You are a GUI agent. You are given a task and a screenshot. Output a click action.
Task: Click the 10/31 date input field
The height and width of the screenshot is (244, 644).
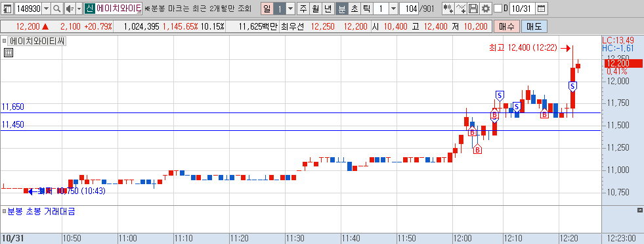tap(522, 9)
